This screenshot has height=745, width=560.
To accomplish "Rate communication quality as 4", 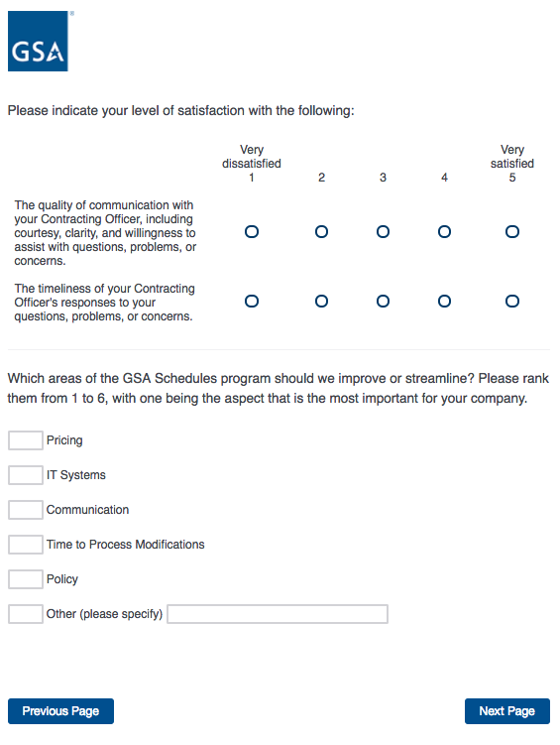I will pyautogui.click(x=444, y=232).
